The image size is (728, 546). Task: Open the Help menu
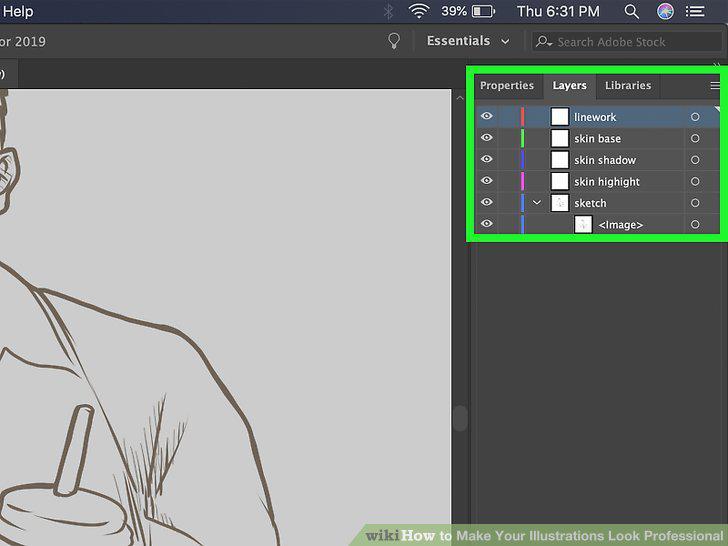(18, 11)
